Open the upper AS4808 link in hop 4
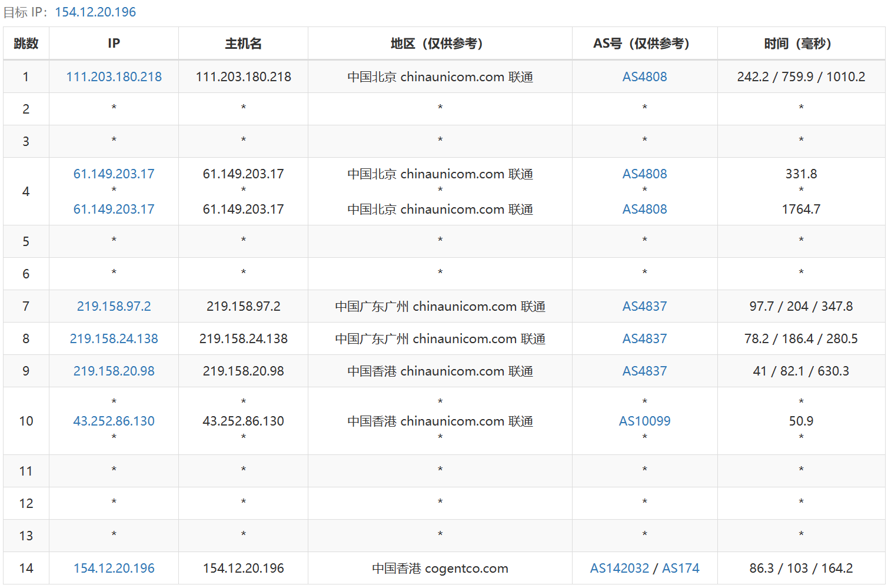The image size is (888, 588). tap(644, 174)
